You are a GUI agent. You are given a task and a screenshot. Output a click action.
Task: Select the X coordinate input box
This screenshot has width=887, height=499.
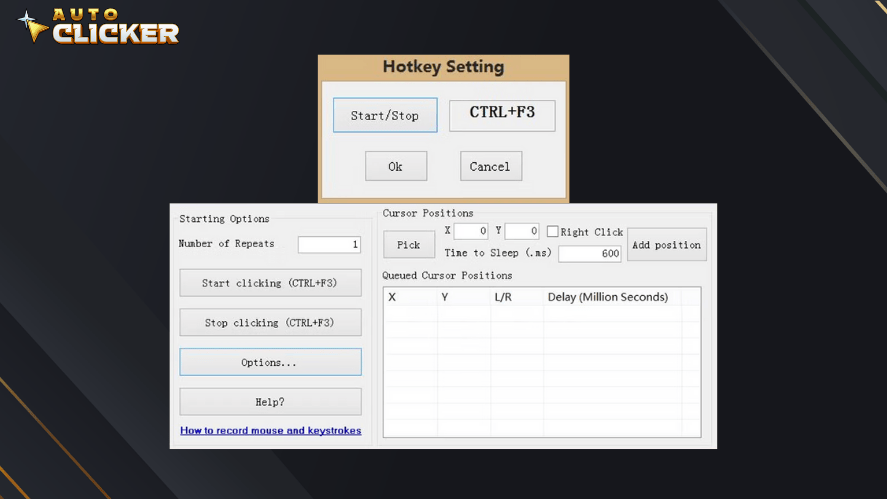pyautogui.click(x=470, y=231)
